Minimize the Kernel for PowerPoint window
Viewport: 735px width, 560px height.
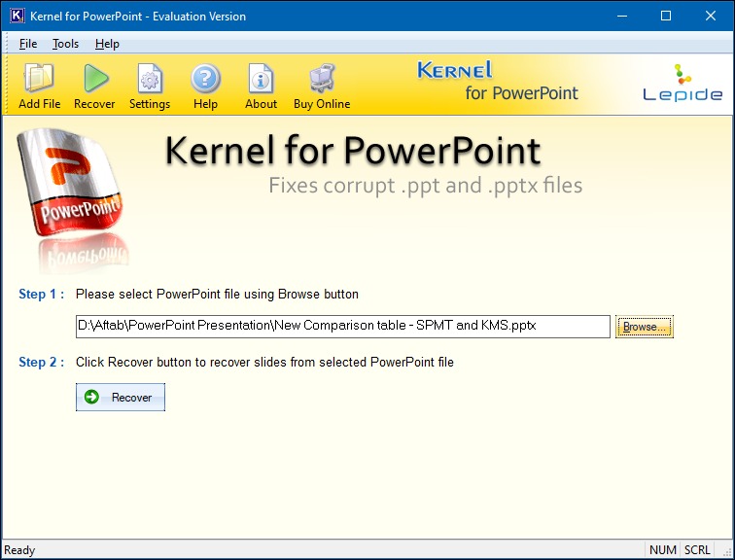click(x=622, y=16)
